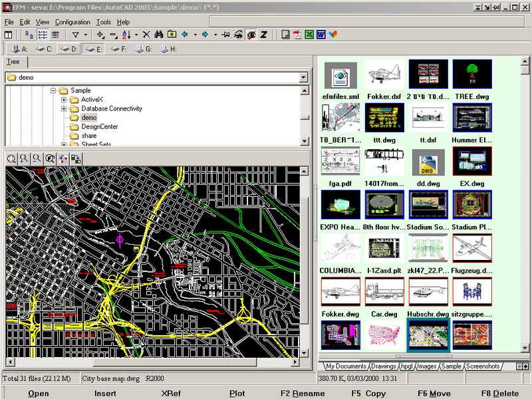Click the Plot button
Viewport: 532px width, 399px height.
tap(237, 393)
